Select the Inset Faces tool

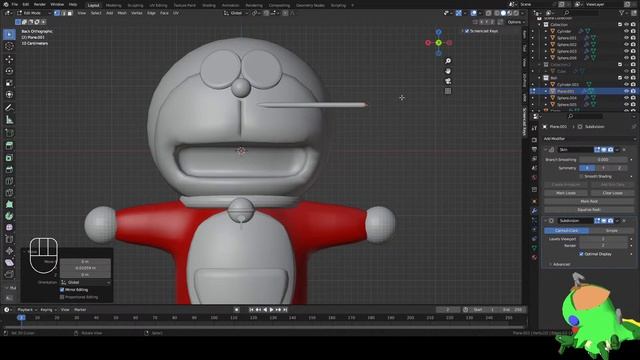click(9, 158)
